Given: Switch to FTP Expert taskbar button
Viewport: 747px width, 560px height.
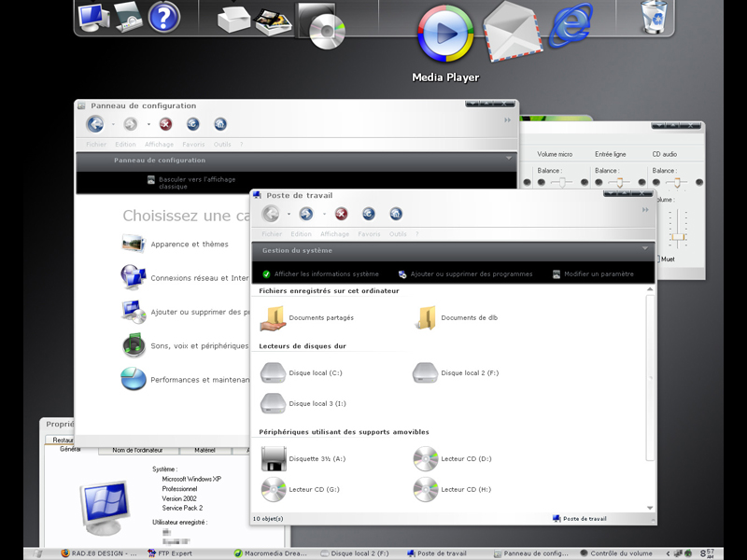Looking at the screenshot, I should pyautogui.click(x=170, y=553).
